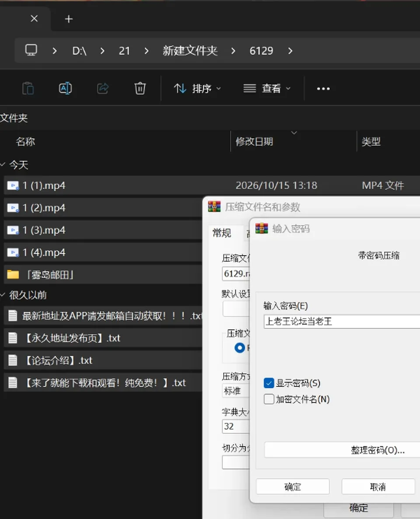Navigate to folder 21 in the address bar
Image resolution: width=420 pixels, height=519 pixels.
click(124, 51)
